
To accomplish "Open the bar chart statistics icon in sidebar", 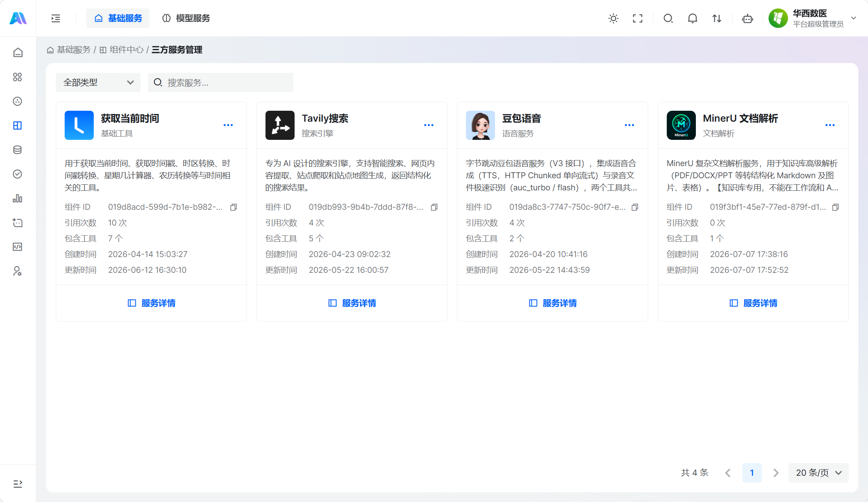I will [17, 198].
